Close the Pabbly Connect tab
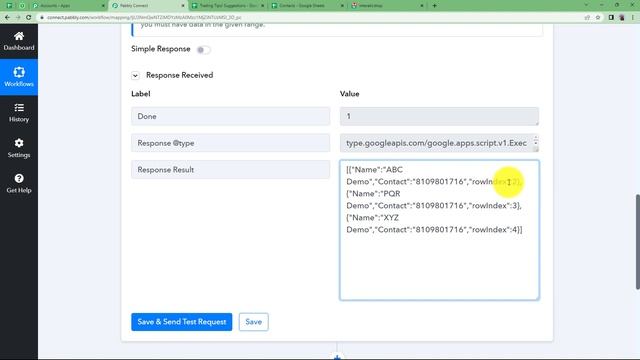640x360 pixels. [182, 6]
